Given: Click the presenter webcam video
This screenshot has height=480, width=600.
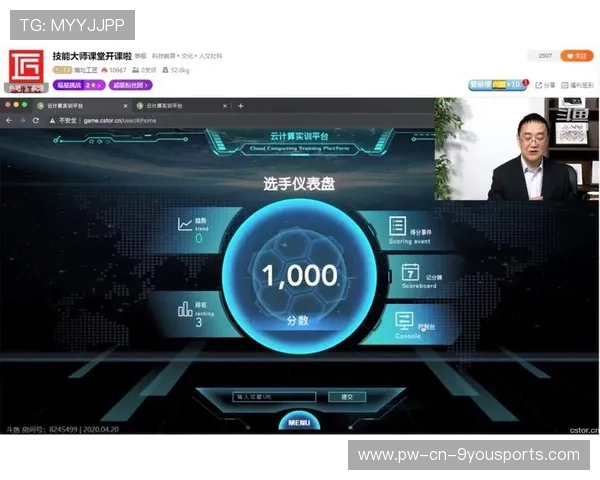Looking at the screenshot, I should point(517,149).
